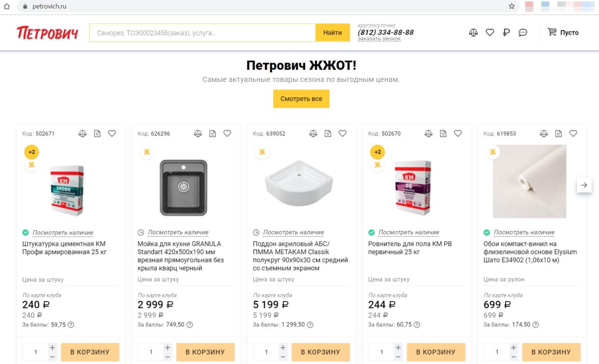Show next products with carousel arrow
599x364 pixels.
click(x=584, y=185)
